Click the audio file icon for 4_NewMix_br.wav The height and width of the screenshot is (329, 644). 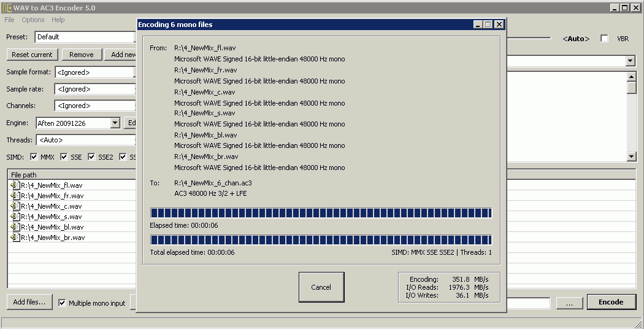[x=15, y=238]
